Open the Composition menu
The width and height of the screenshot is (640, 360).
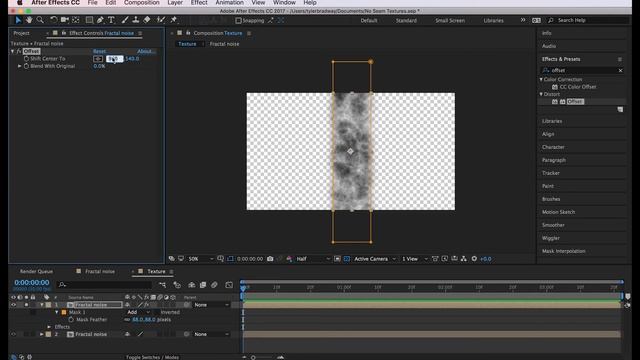[x=142, y=3]
